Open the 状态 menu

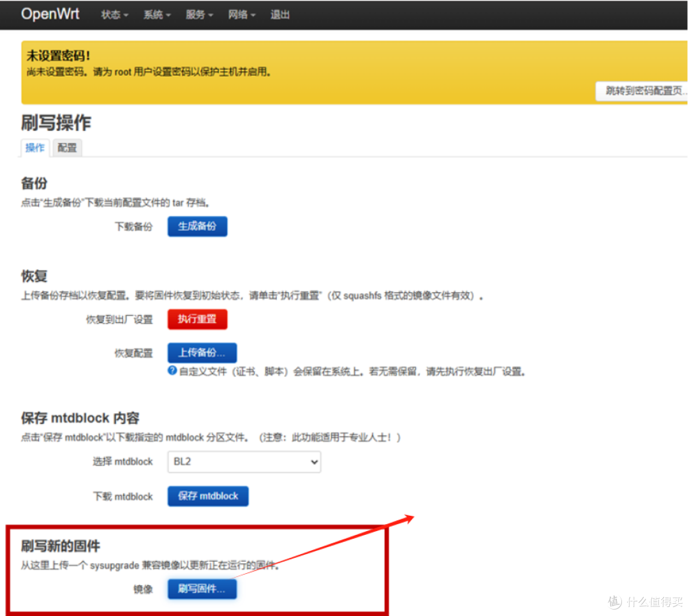[114, 15]
